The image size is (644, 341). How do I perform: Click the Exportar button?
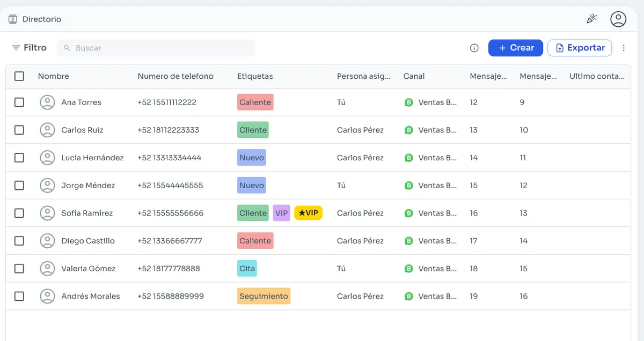tap(580, 48)
